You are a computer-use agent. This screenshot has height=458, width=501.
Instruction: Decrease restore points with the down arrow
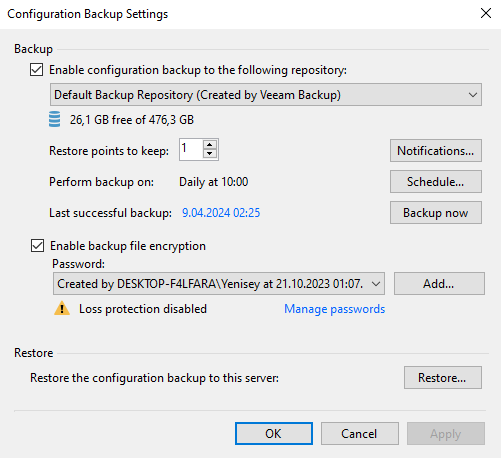tap(210, 153)
